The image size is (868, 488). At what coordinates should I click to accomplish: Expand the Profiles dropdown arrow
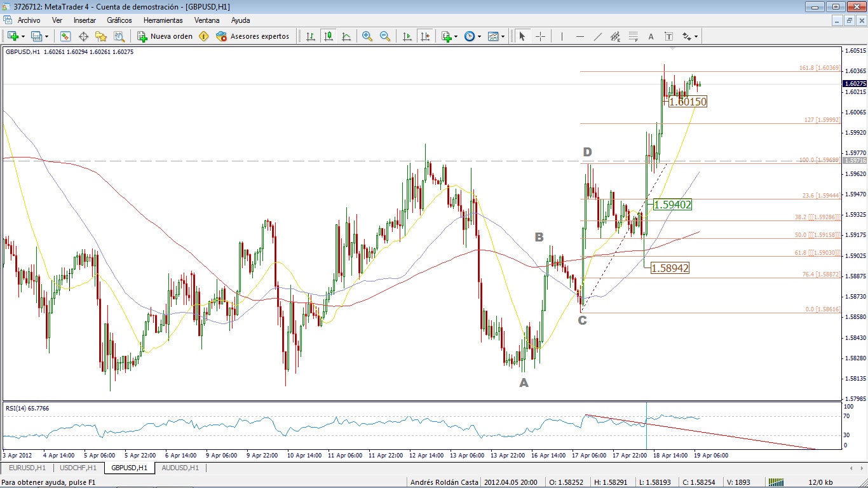click(x=46, y=36)
